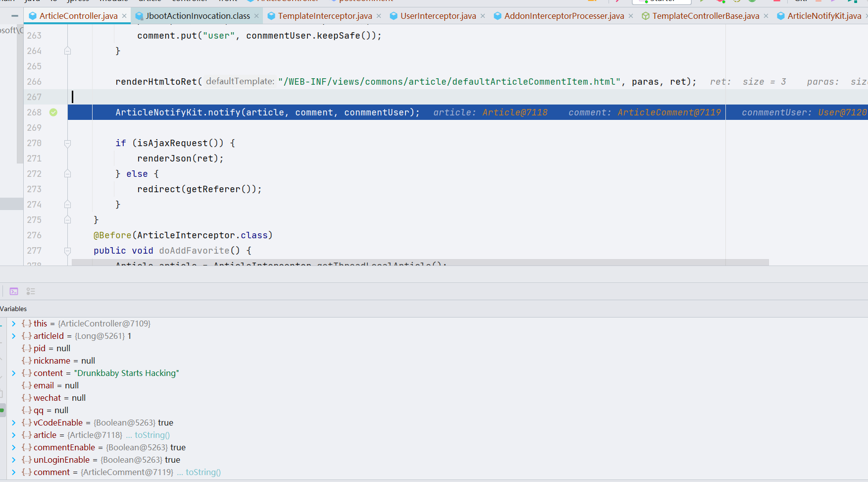The height and width of the screenshot is (482, 868).
Task: Expand the 'content' variable in Variables
Action: (x=14, y=373)
